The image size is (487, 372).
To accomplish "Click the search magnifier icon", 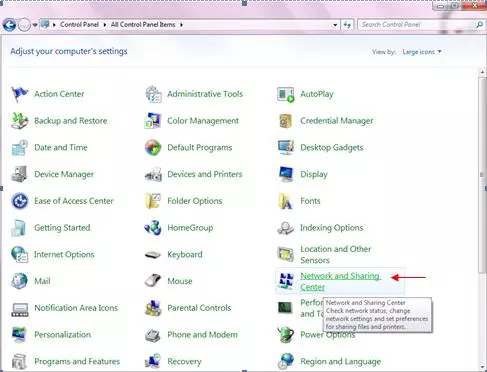I will [x=479, y=25].
